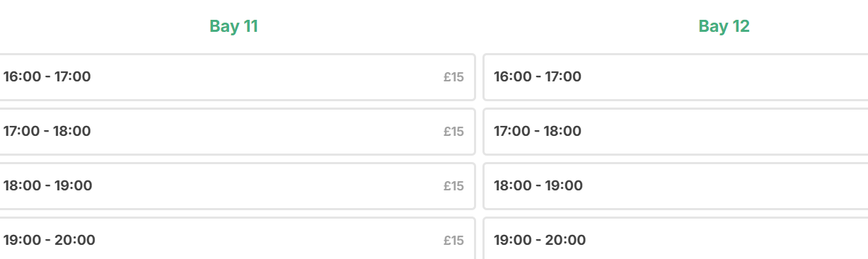This screenshot has width=868, height=259.
Task: Click the 17:00 - 18:00 time text under Bay 11
Action: click(47, 131)
